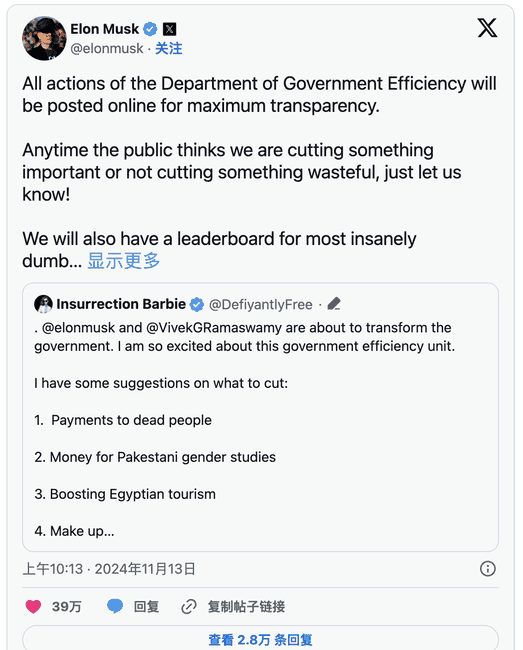Click the edited pencil icon in quoted tweet

click(334, 304)
